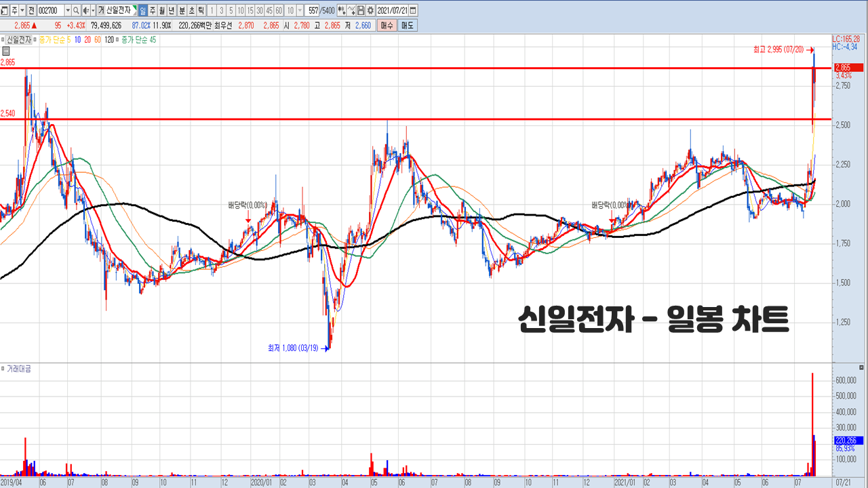Screen dimensions: 868x488
Task: Select the 주 weekly chart period
Action: (x=152, y=10)
